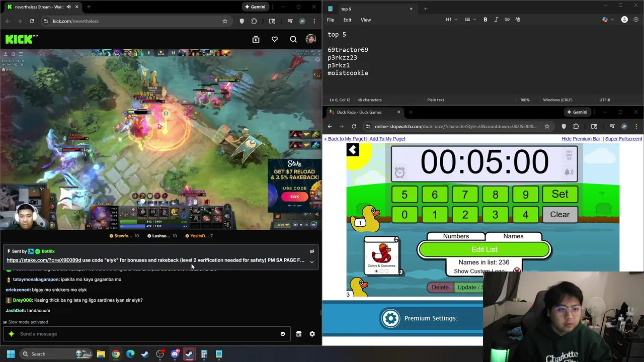Open Notepad settings gear
This screenshot has width=644, height=362.
click(x=636, y=20)
